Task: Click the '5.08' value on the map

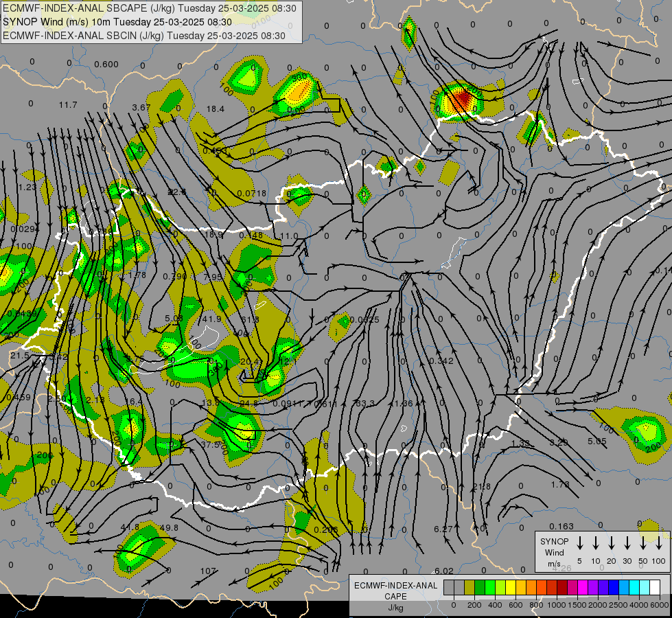Action: [x=174, y=318]
